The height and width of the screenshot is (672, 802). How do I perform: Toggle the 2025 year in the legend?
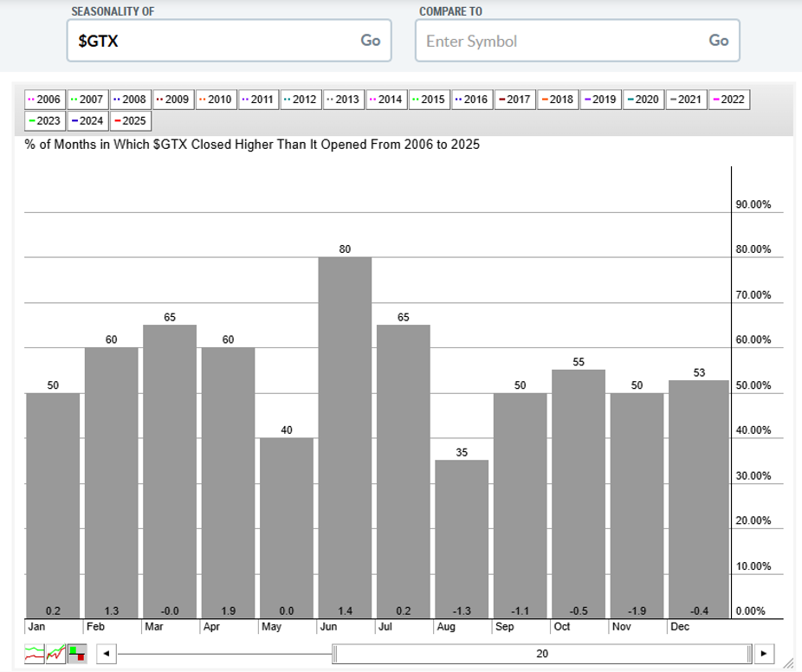[x=128, y=120]
